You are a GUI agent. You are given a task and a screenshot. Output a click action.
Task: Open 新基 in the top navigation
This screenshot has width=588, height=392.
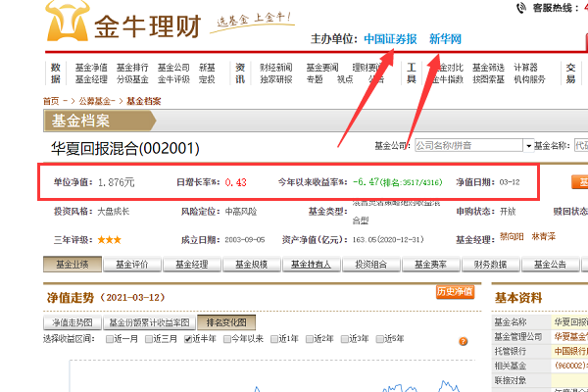coord(207,68)
